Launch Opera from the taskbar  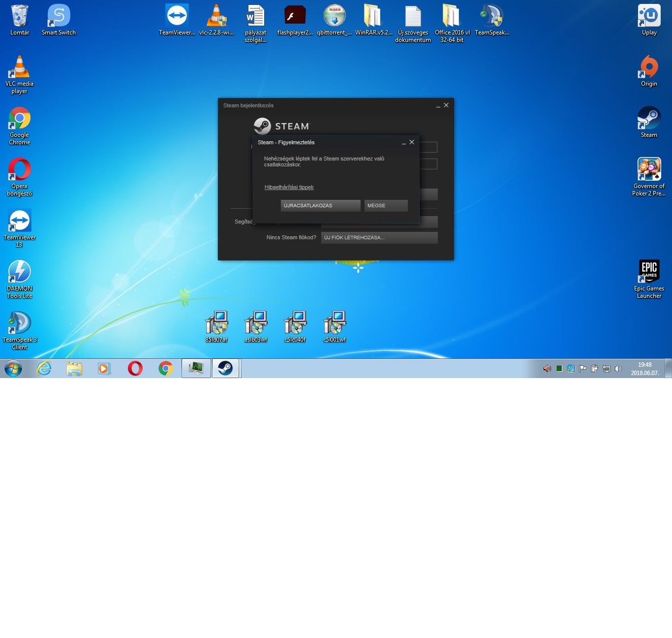(135, 368)
